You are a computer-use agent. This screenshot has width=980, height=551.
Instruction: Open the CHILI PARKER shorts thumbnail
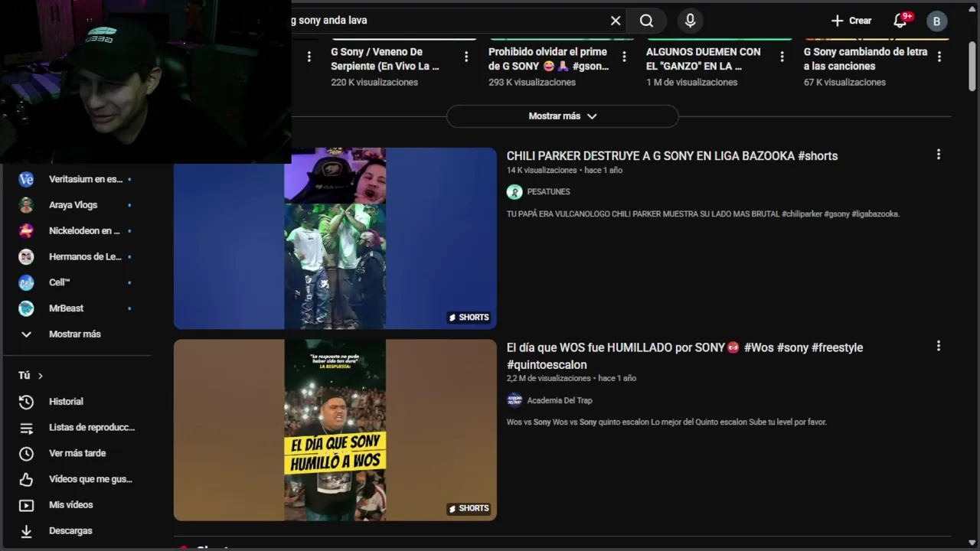[335, 238]
